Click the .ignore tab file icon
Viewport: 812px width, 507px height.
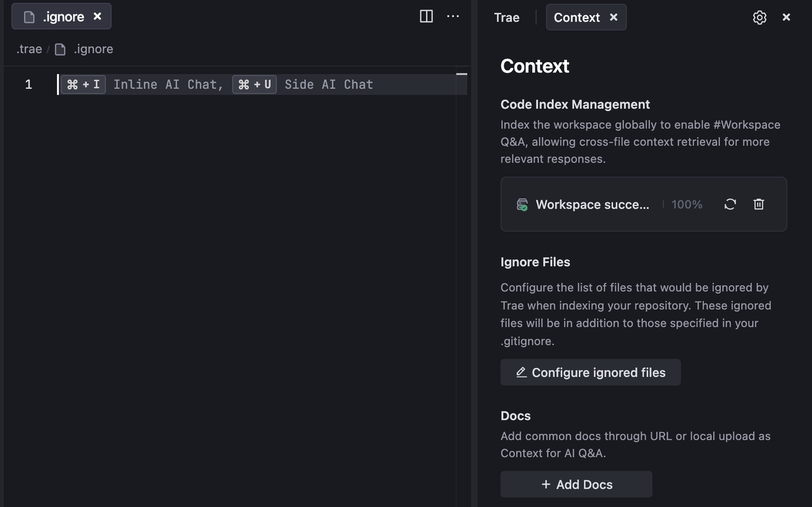coord(29,17)
